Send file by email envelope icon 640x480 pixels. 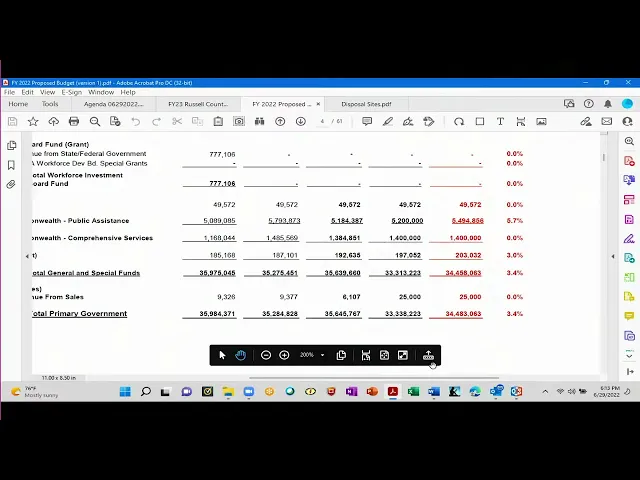click(x=607, y=121)
